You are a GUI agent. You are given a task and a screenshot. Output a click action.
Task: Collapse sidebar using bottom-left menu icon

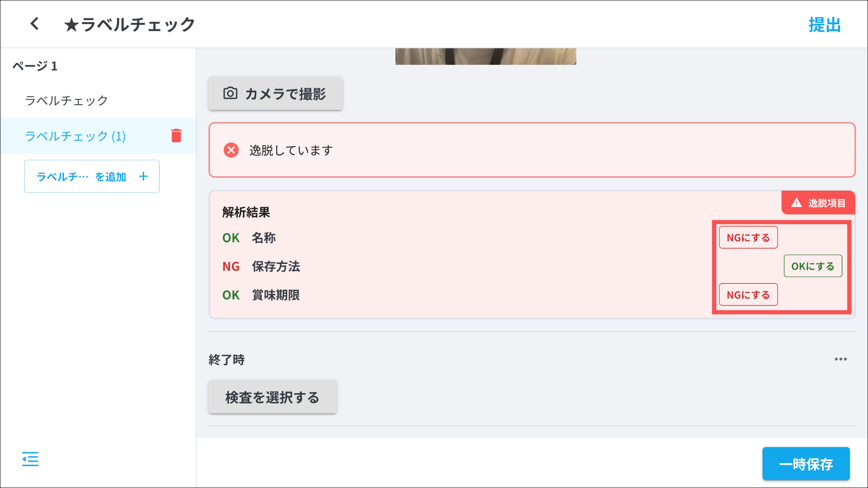click(30, 459)
